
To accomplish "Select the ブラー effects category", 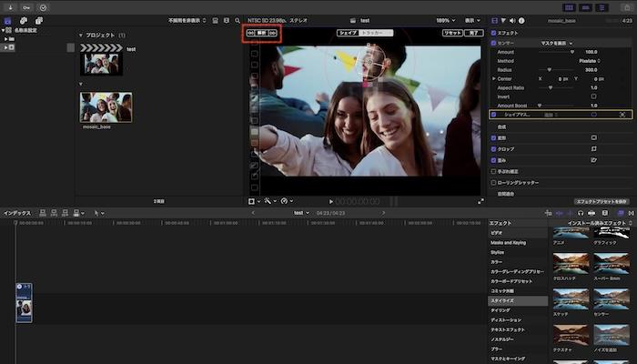I will (497, 349).
